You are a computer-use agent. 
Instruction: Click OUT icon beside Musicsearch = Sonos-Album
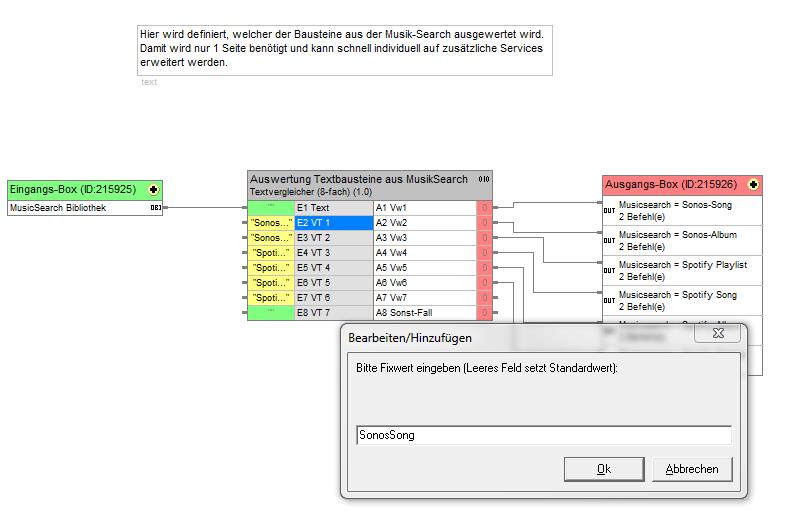(609, 241)
